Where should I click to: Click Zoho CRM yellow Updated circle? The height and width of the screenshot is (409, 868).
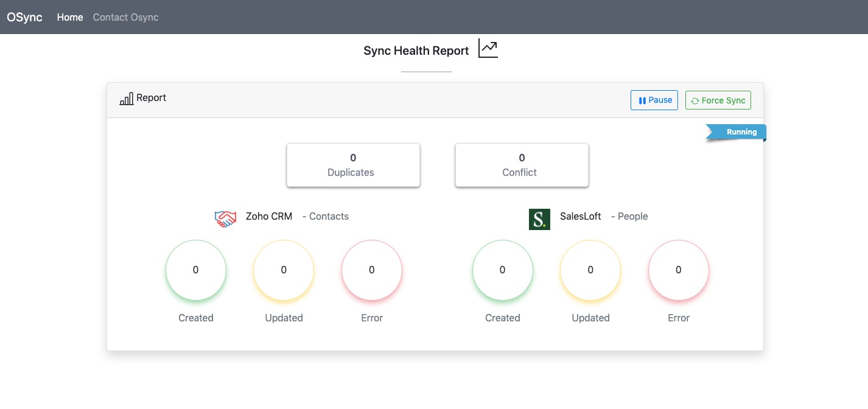pyautogui.click(x=284, y=270)
